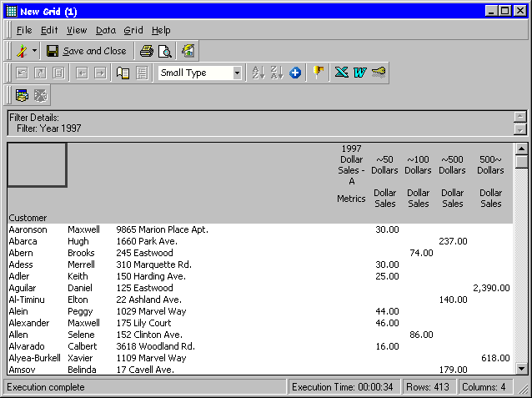
Task: Toggle the page-by open book icon
Action: 123,73
